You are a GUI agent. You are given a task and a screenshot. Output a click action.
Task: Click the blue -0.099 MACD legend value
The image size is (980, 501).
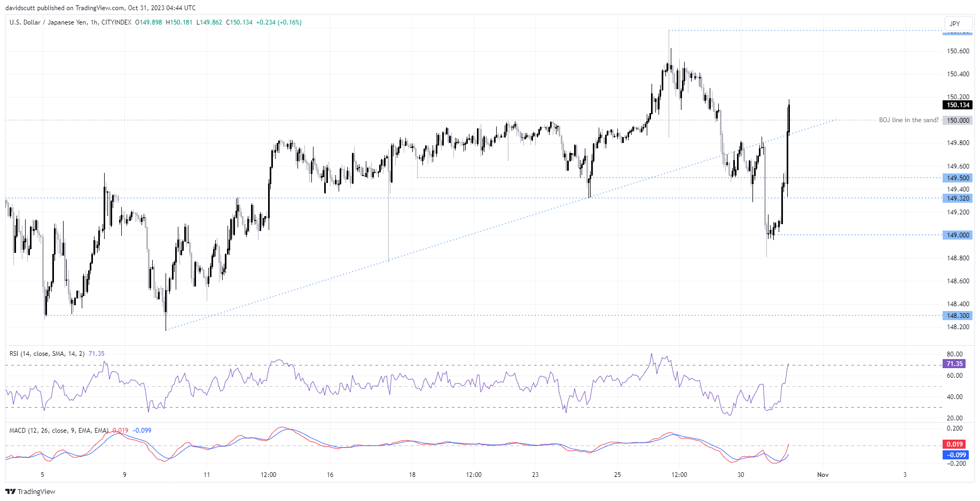pyautogui.click(x=142, y=431)
